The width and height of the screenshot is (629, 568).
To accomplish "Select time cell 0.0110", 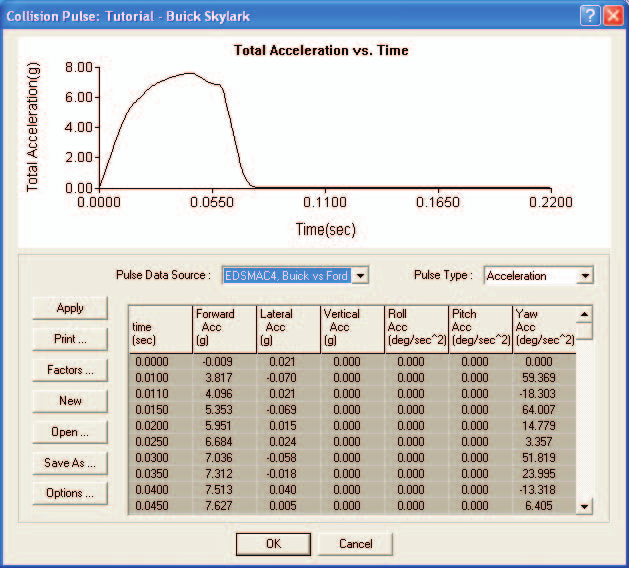I will point(160,394).
